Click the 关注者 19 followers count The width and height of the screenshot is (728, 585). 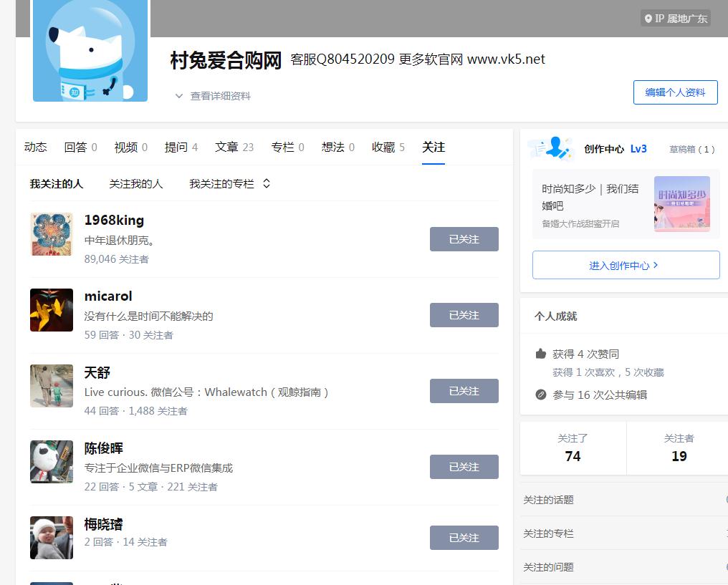(x=679, y=448)
